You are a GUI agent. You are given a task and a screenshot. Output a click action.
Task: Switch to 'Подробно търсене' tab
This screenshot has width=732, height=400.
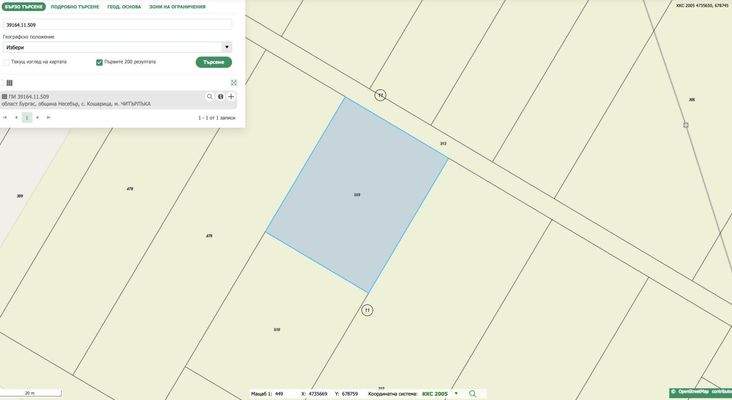point(75,7)
